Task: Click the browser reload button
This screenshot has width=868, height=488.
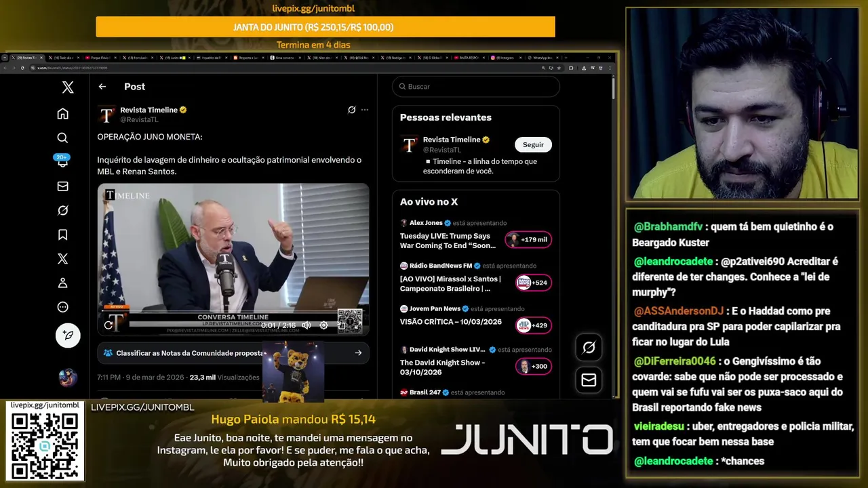Action: 22,68
